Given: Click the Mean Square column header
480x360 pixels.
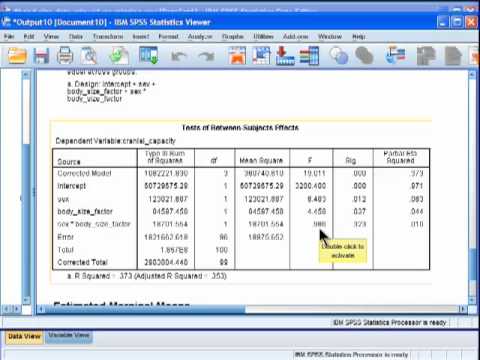Looking at the screenshot, I should click(x=261, y=161).
